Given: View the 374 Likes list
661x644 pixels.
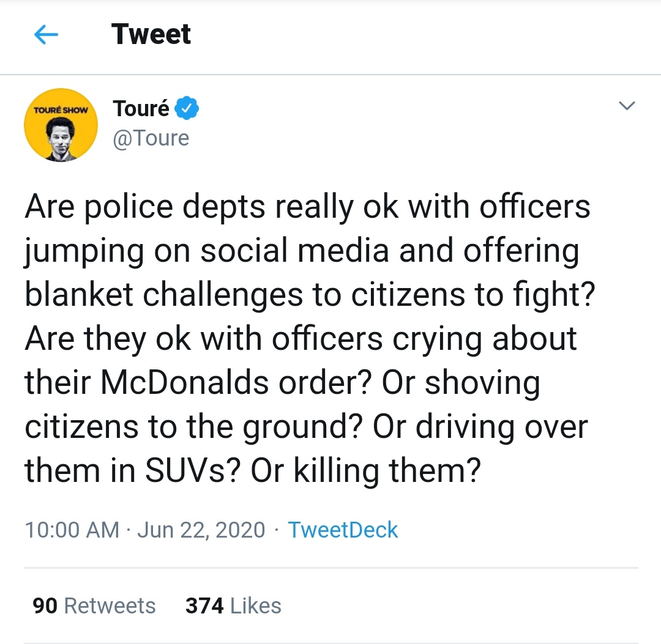Looking at the screenshot, I should (233, 605).
